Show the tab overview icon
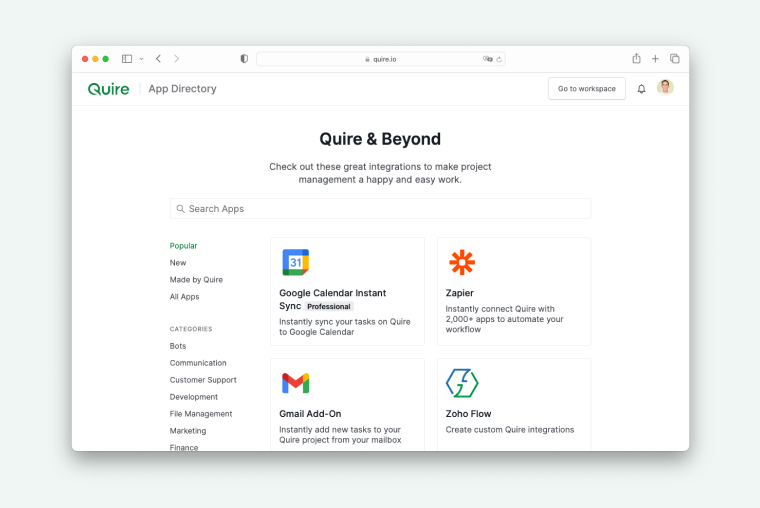Image resolution: width=760 pixels, height=508 pixels. coord(675,59)
